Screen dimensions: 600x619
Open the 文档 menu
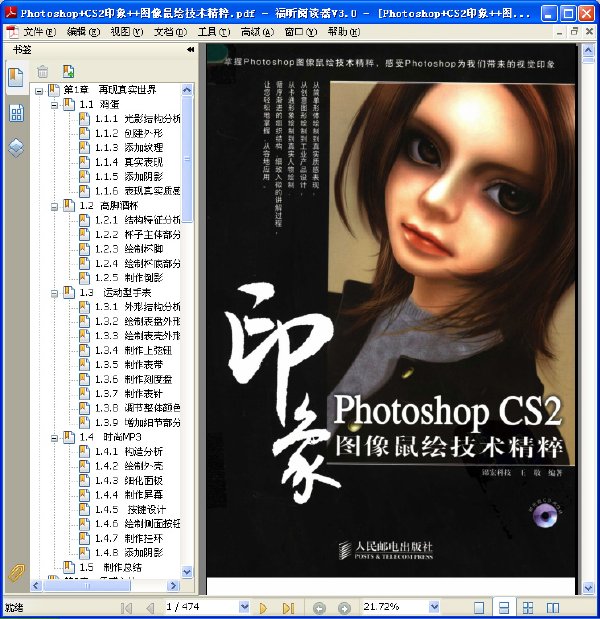(170, 32)
